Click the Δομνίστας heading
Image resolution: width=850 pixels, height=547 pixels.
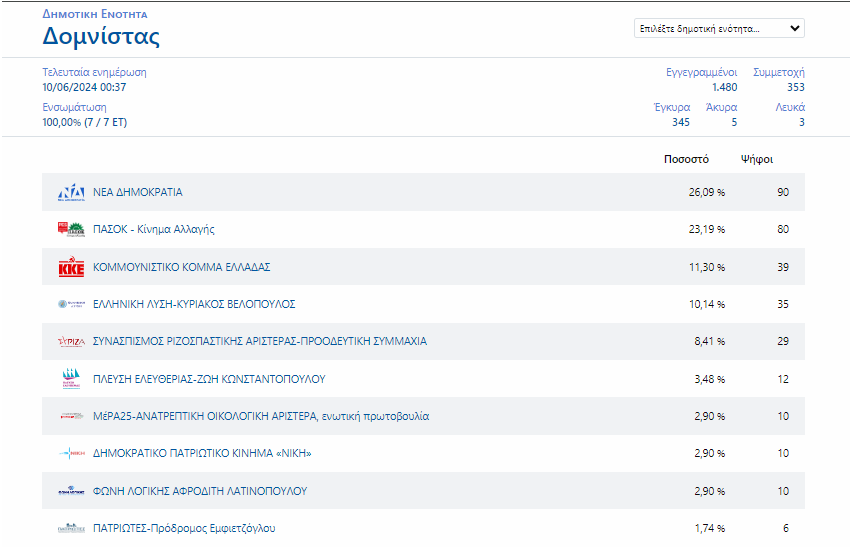(x=101, y=37)
